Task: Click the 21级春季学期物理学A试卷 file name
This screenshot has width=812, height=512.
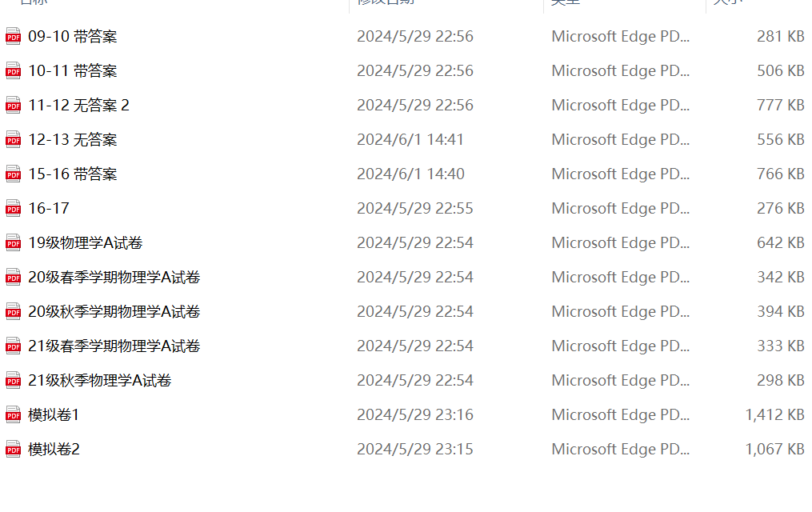Action: tap(114, 346)
